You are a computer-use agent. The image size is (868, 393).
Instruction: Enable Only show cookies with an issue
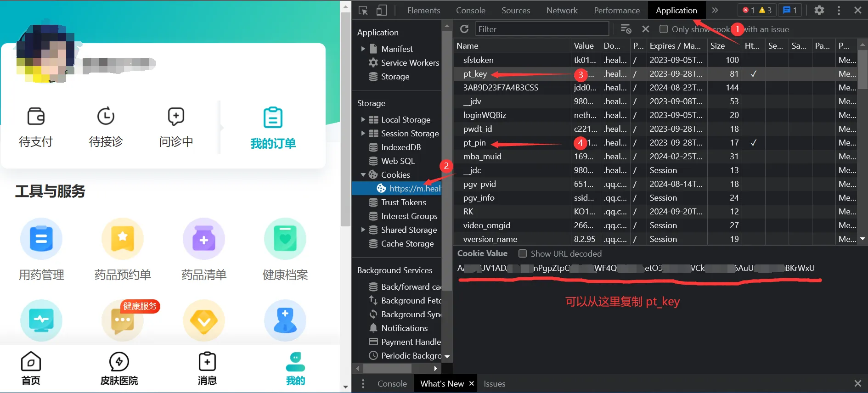pos(663,29)
